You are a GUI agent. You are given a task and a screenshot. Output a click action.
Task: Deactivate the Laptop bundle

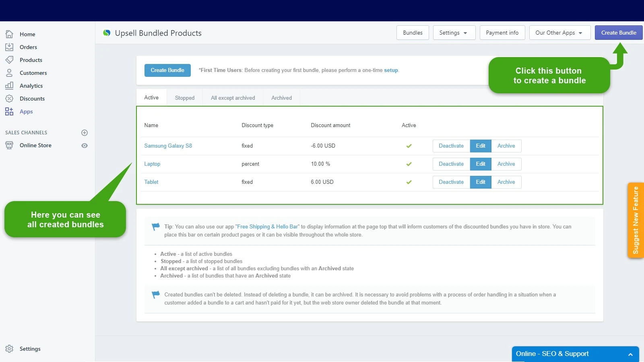(x=451, y=164)
